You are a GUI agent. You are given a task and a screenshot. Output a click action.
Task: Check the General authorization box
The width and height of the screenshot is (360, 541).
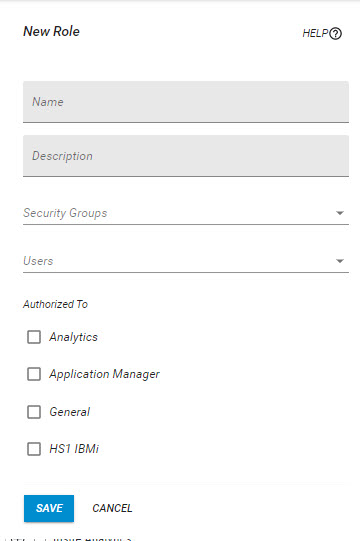[34, 412]
